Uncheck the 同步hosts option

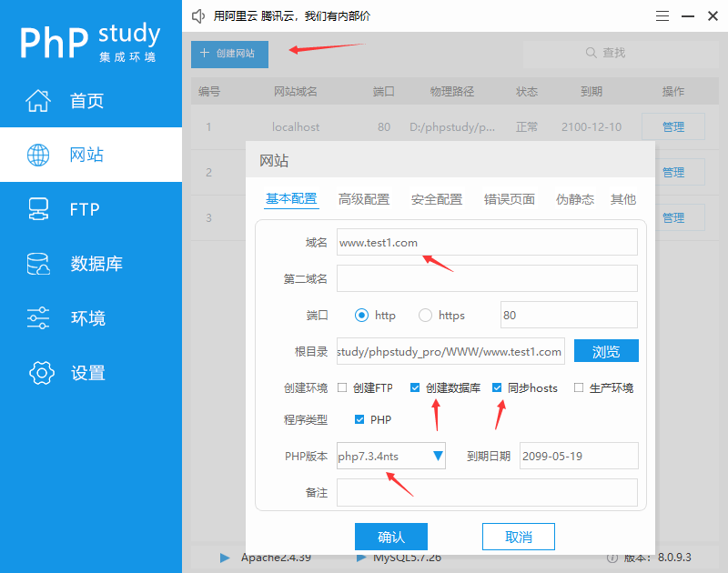497,387
